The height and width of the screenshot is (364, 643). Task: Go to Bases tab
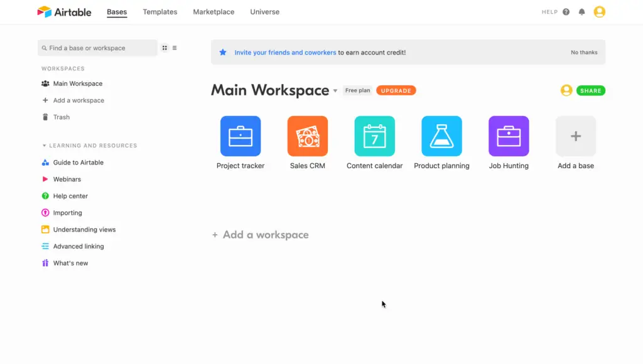(117, 12)
